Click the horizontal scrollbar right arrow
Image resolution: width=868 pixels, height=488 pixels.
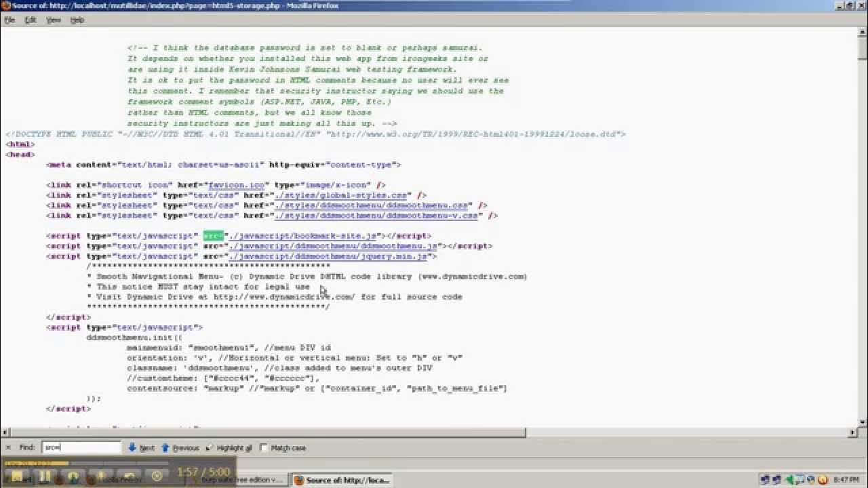point(853,432)
